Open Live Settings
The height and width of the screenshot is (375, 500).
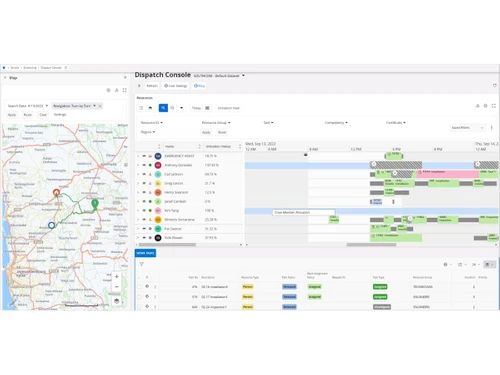tap(176, 86)
